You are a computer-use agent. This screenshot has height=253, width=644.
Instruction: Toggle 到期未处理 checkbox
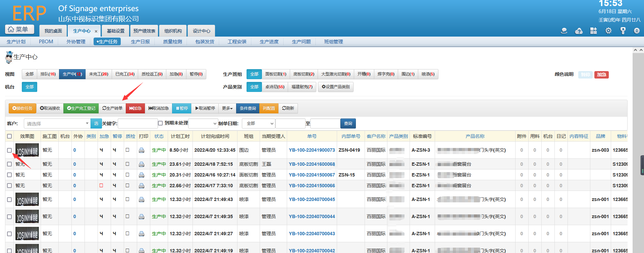pyautogui.click(x=160, y=123)
